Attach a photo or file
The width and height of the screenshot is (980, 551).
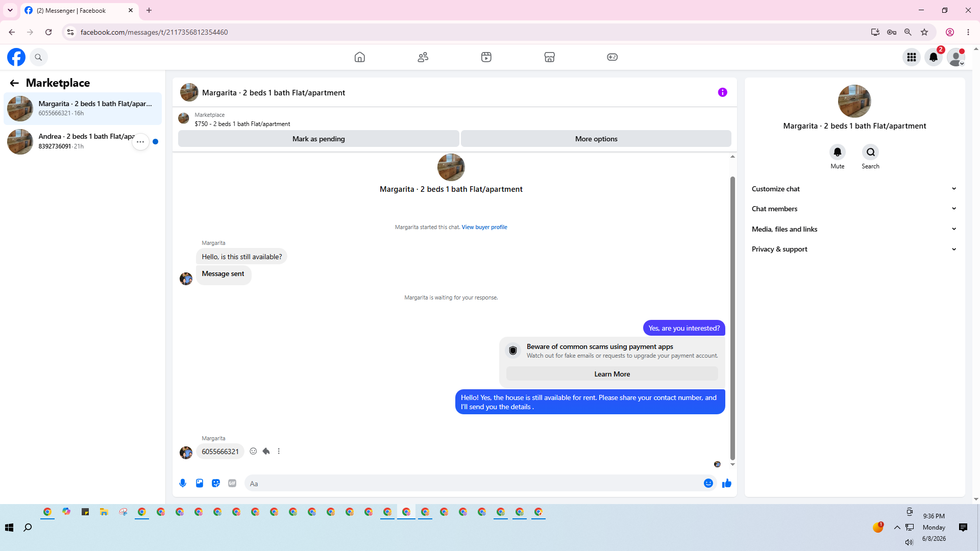pyautogui.click(x=200, y=483)
